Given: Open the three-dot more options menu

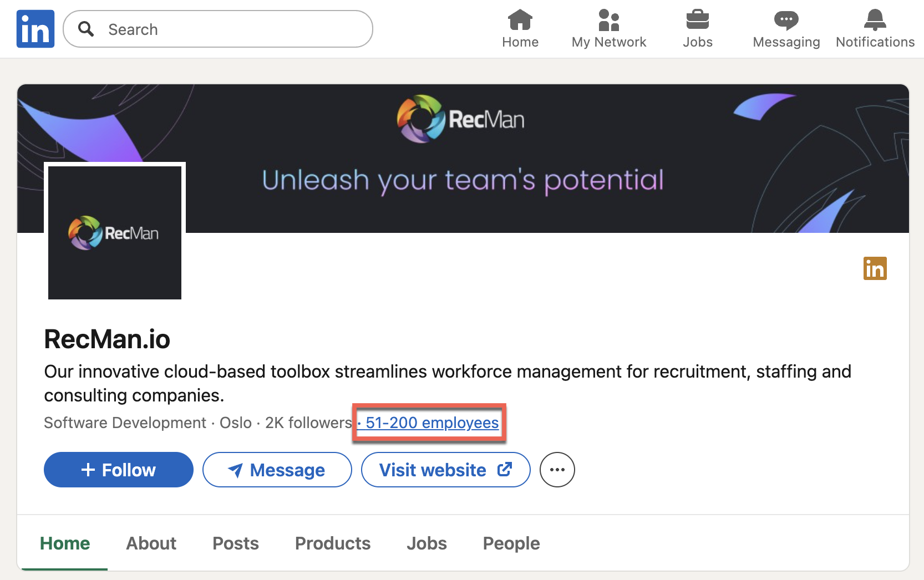Looking at the screenshot, I should pos(557,470).
